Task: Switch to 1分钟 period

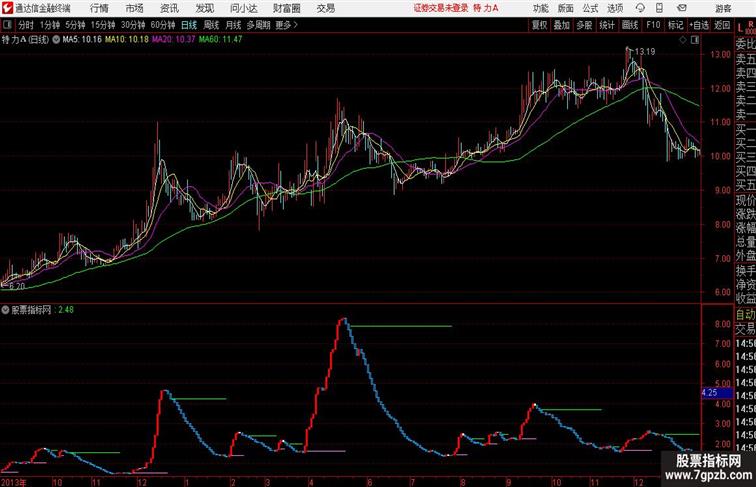Action: click(x=49, y=25)
